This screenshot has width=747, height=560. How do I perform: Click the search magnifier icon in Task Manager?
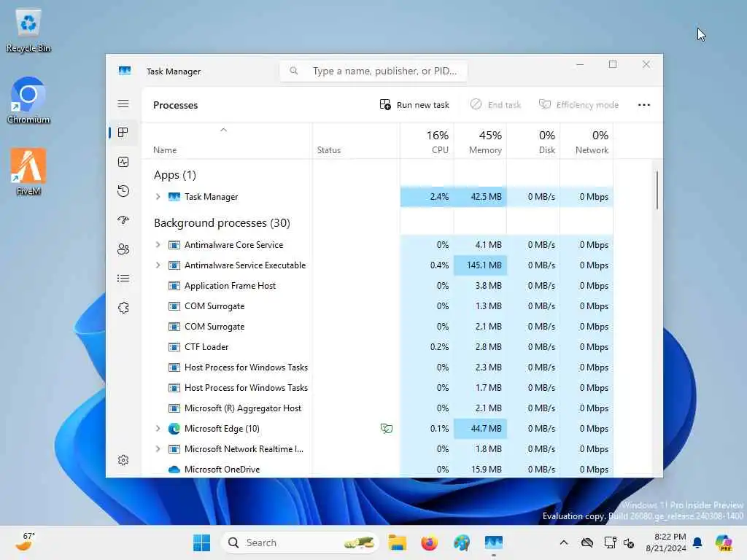tap(294, 71)
